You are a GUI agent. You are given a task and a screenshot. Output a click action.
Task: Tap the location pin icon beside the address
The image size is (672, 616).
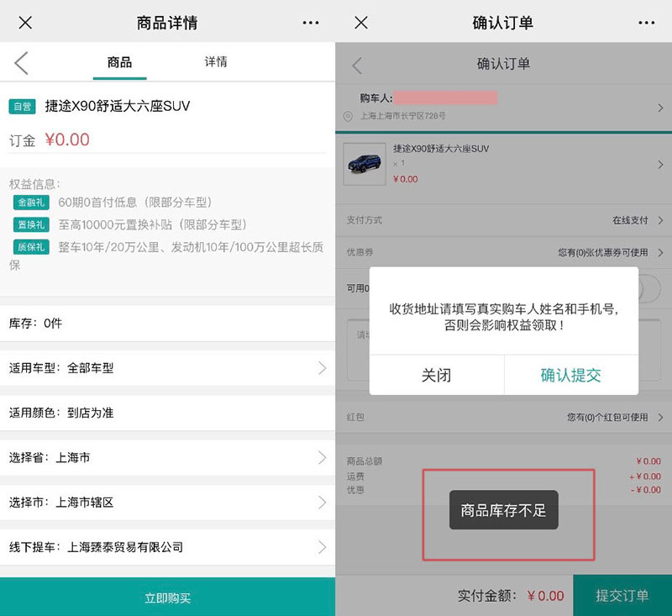click(x=348, y=116)
